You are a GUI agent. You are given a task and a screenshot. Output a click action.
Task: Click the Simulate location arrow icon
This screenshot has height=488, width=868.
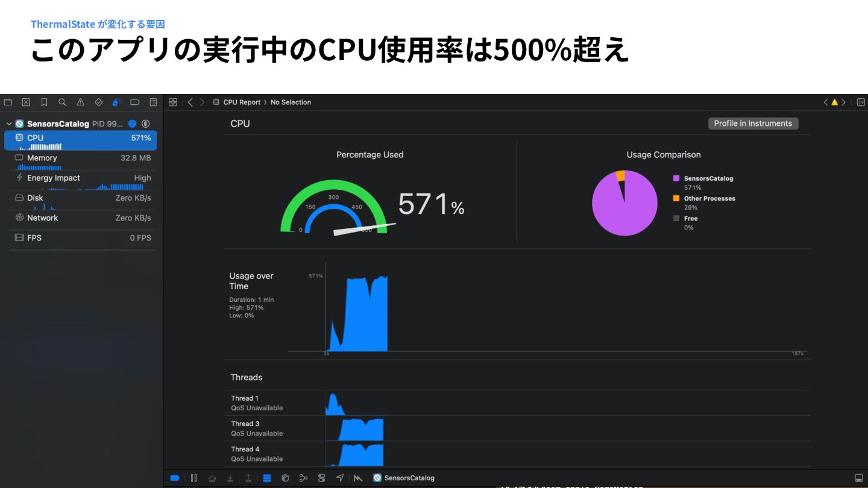click(340, 478)
